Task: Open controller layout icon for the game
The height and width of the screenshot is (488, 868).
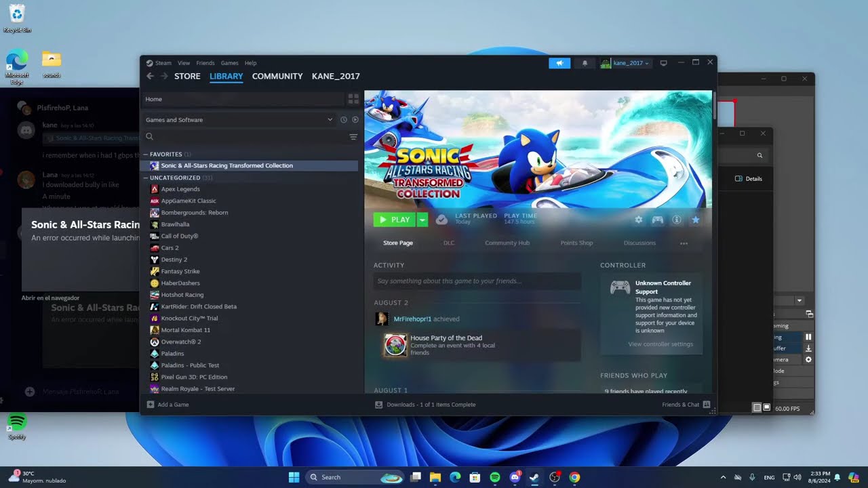Action: [657, 220]
